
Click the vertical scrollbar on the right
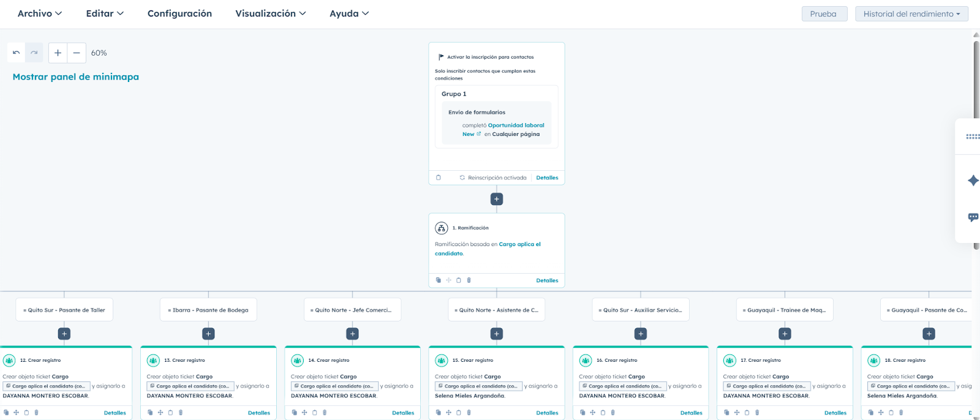pyautogui.click(x=976, y=141)
